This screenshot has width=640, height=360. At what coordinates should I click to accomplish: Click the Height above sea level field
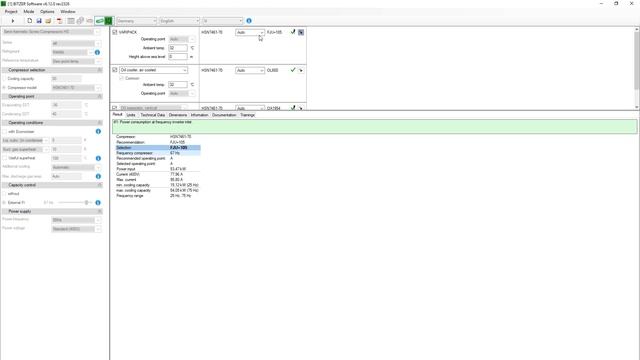point(178,57)
